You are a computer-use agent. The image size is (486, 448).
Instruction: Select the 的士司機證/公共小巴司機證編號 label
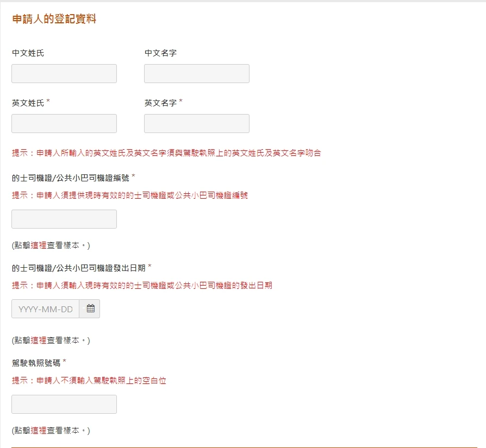71,178
